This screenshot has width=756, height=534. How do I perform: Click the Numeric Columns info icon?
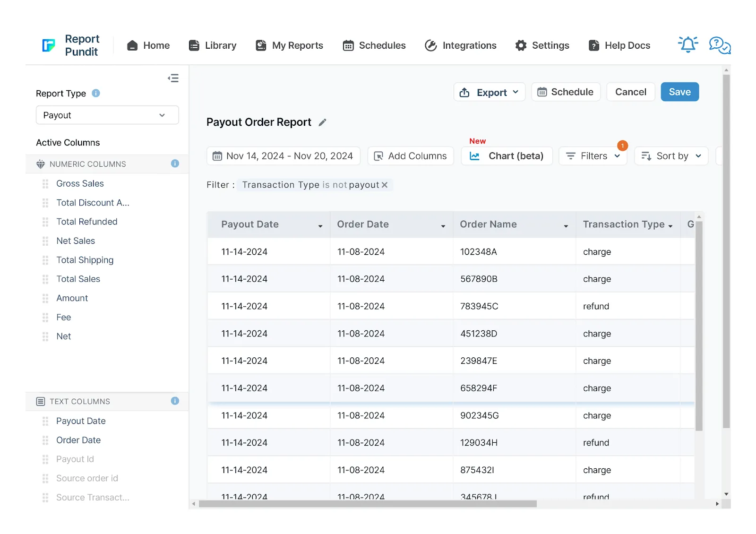175,164
